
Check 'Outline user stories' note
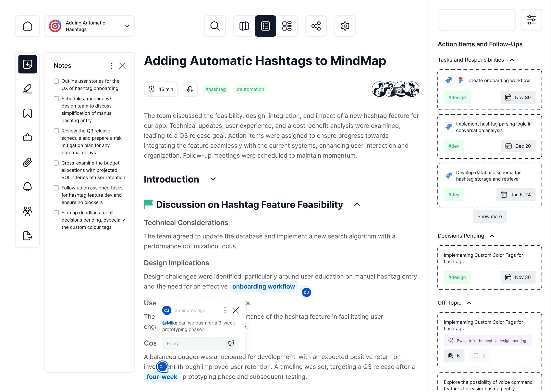56,81
